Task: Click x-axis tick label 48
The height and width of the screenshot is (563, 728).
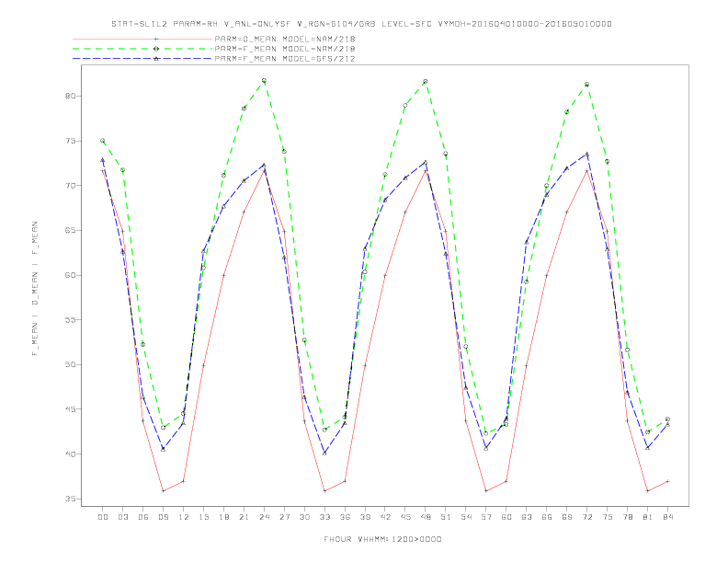Action: coord(426,517)
